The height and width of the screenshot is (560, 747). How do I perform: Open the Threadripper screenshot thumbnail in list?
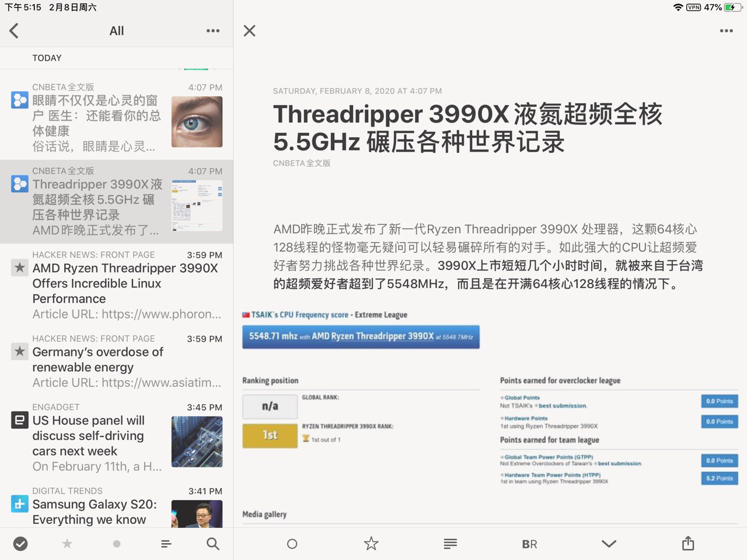[x=197, y=205]
